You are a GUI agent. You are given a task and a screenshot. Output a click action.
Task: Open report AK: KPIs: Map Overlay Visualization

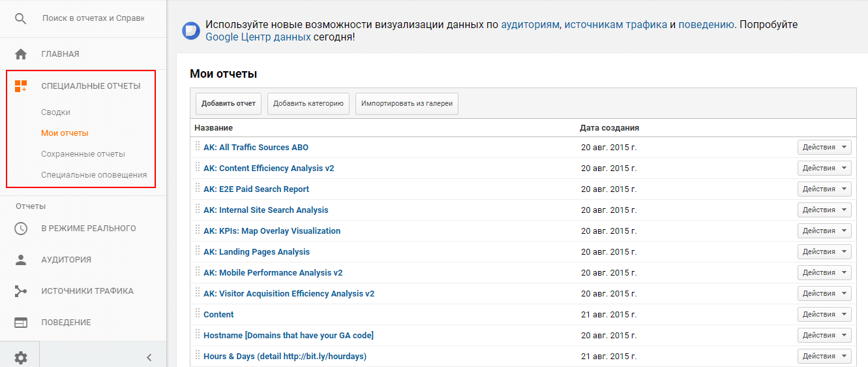(272, 231)
